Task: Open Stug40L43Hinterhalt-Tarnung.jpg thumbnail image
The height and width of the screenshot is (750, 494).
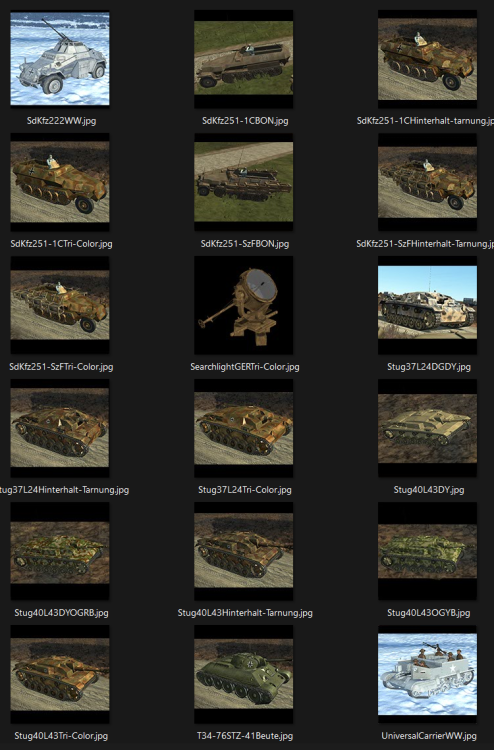Action: pyautogui.click(x=243, y=551)
